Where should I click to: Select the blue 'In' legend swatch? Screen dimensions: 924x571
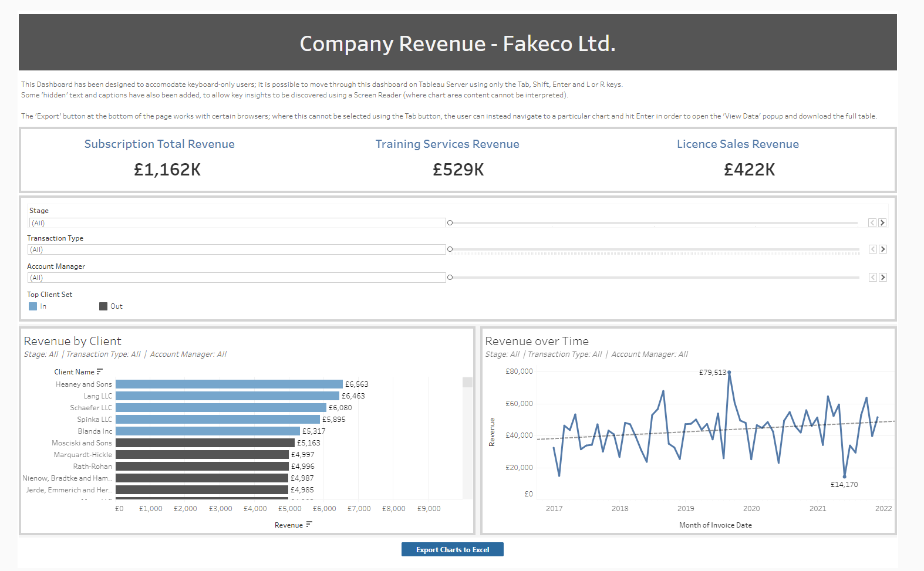[33, 306]
